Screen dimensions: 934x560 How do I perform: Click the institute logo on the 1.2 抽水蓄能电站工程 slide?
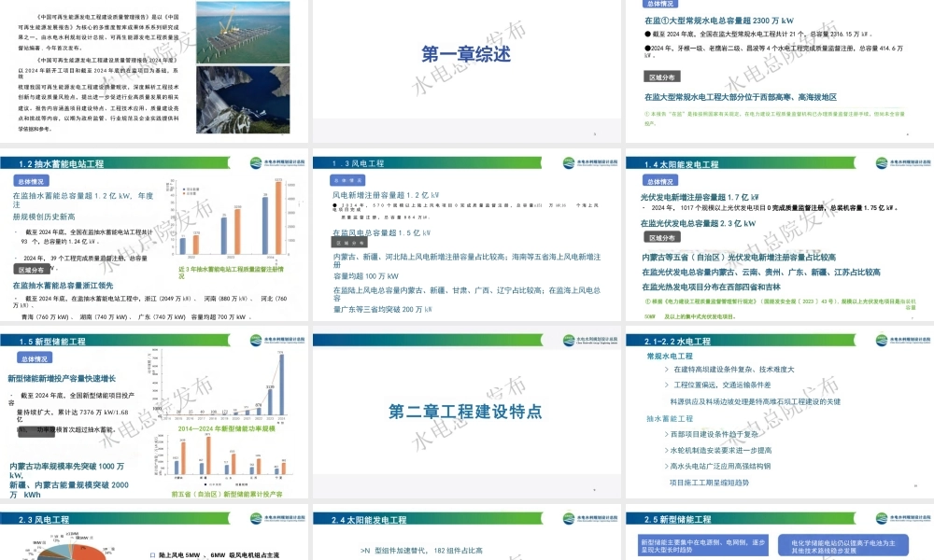(x=277, y=162)
